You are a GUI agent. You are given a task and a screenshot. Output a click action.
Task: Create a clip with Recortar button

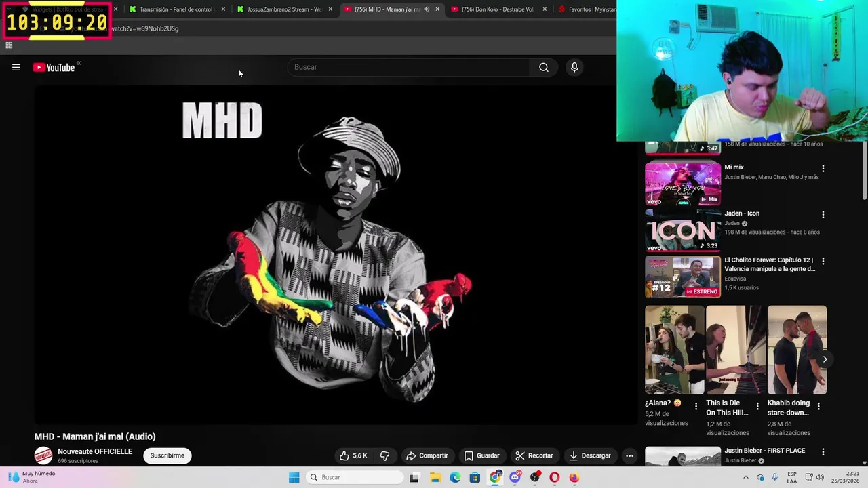pos(534,455)
